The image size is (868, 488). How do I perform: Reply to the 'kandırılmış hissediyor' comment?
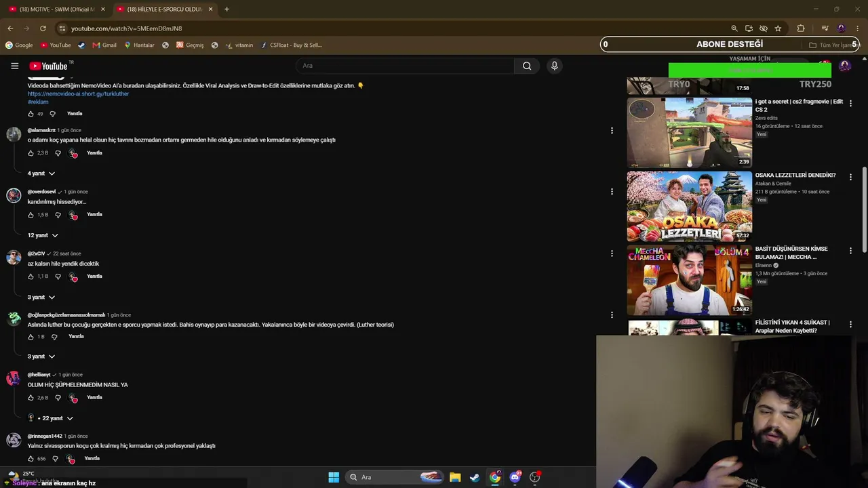[94, 215]
